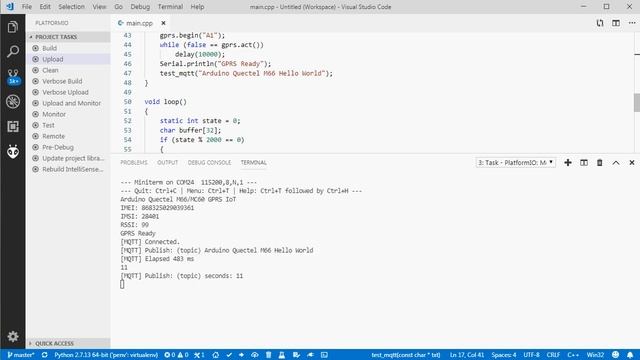Click PlatformIO Home icon in status bar
640x360 pixels.
point(216,355)
